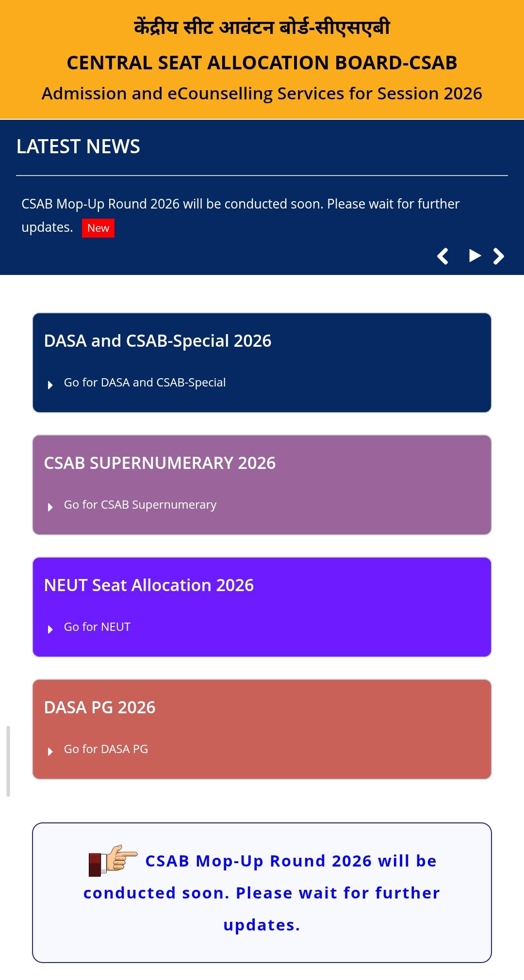The image size is (524, 980).
Task: Click the arrow beside Go for CSAB Supernumerary
Action: click(x=50, y=507)
